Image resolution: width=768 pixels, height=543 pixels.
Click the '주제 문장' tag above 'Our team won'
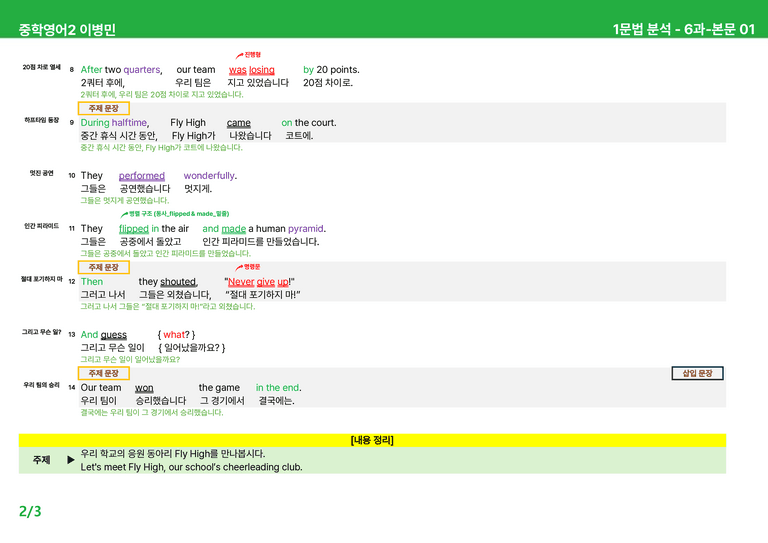(x=103, y=373)
